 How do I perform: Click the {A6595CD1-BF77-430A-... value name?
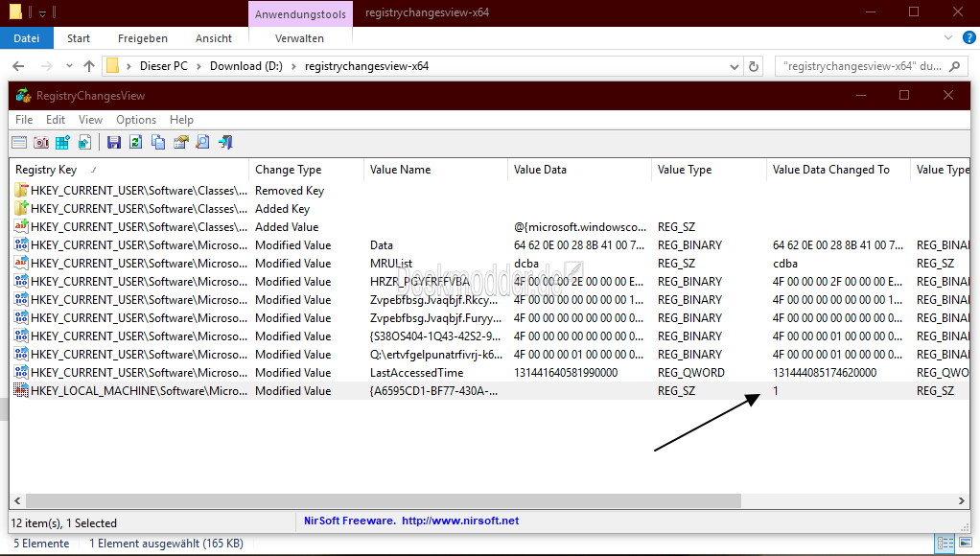click(x=433, y=390)
